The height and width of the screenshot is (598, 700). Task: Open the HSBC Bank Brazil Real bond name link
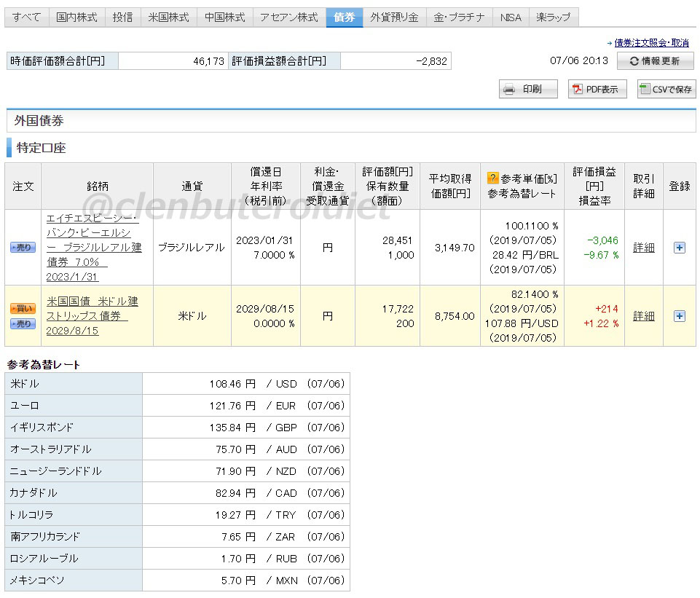point(94,248)
